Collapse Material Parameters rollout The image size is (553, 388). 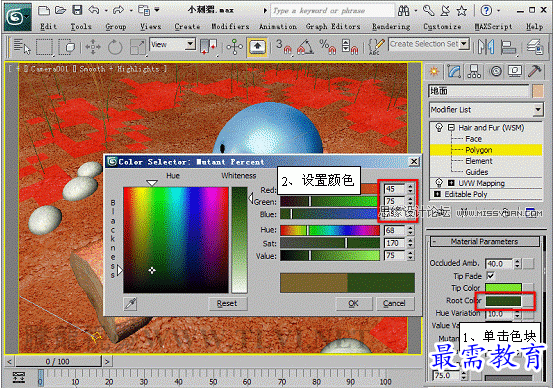(x=485, y=242)
